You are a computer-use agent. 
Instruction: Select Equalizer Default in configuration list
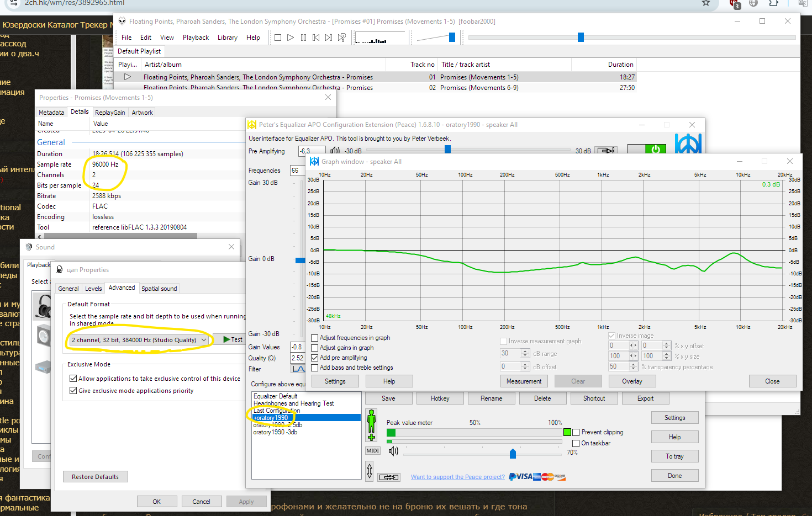click(x=275, y=396)
